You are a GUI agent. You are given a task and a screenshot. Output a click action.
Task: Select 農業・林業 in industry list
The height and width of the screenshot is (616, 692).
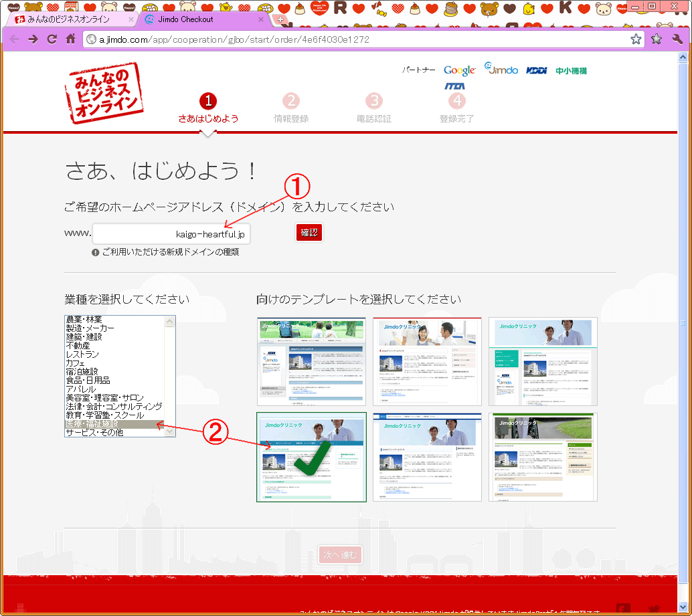[84, 320]
